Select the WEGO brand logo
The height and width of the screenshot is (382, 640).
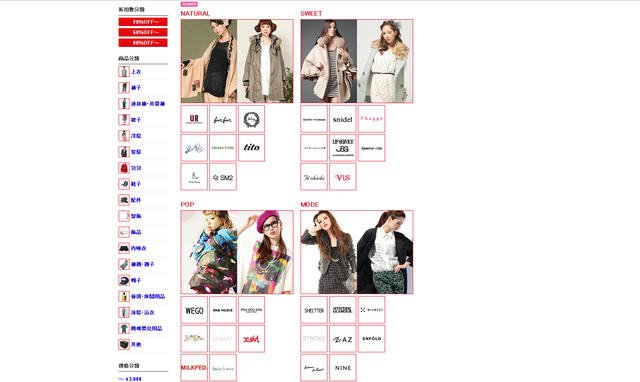point(194,310)
